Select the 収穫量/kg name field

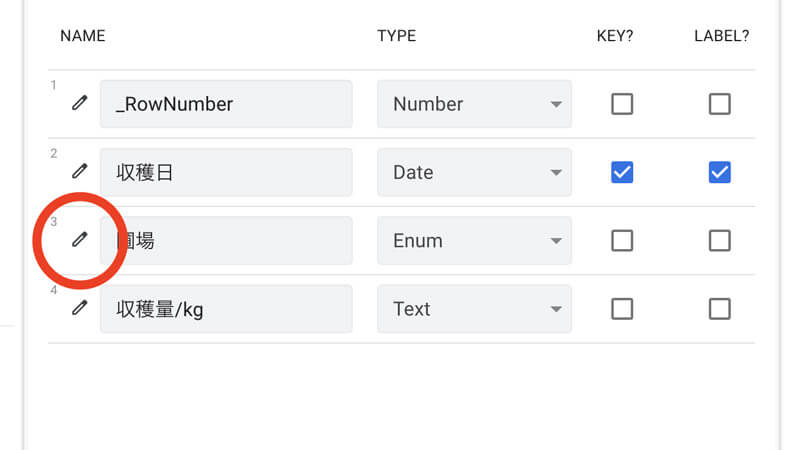pyautogui.click(x=226, y=309)
